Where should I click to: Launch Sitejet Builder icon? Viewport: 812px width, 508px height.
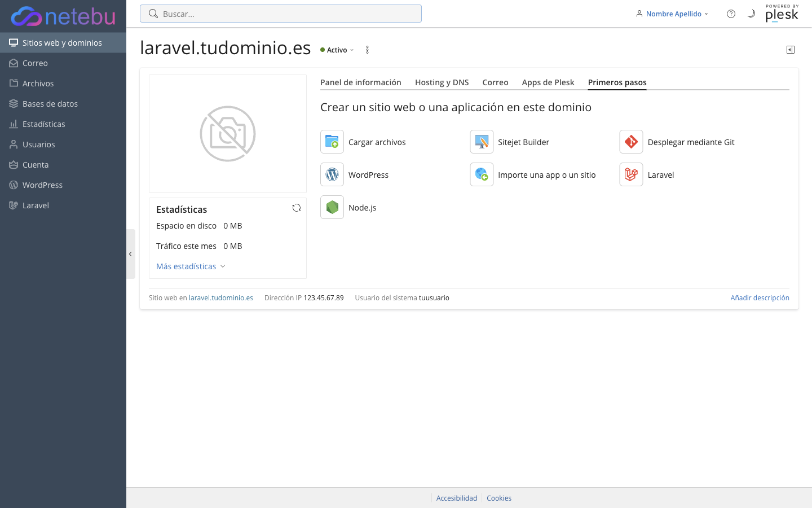[482, 142]
